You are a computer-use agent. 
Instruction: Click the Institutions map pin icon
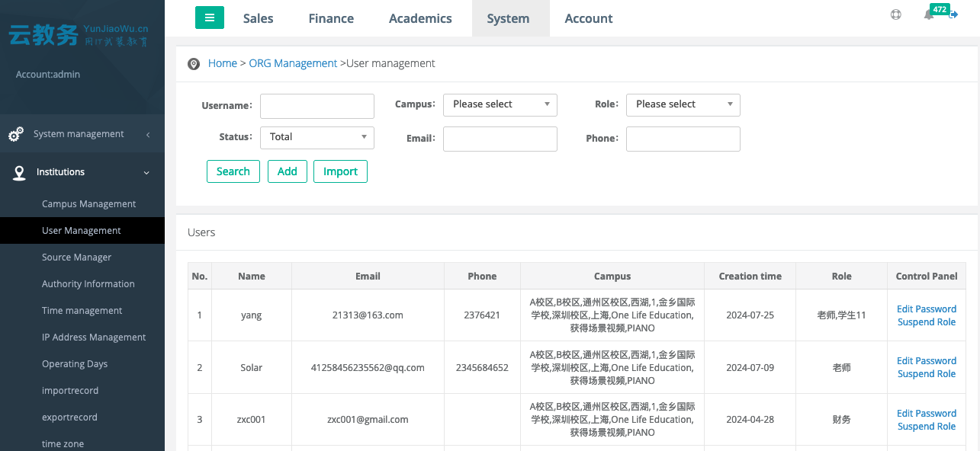19,173
